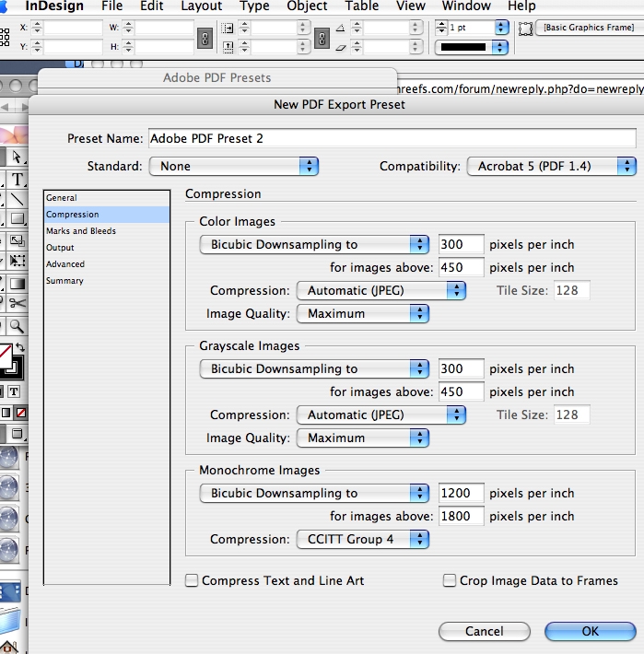
Task: Click the Shear X Angle icon
Action: [341, 48]
